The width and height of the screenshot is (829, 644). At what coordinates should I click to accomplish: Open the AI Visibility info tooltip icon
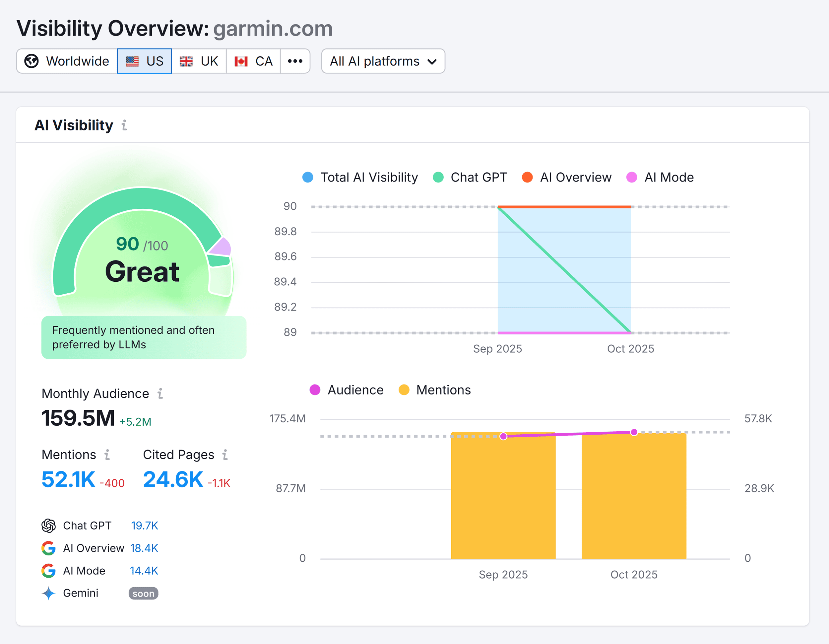pos(124,125)
